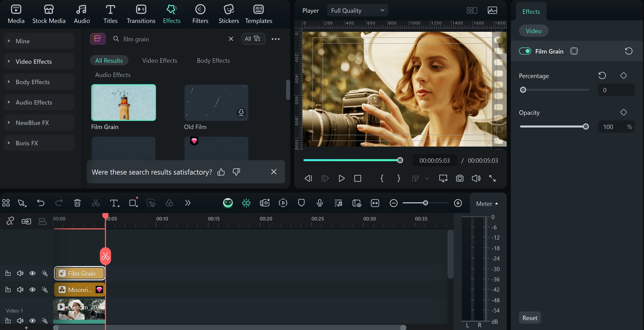Screen dimensions: 644x330
Task: Clear the film grain search text
Action: 231,39
